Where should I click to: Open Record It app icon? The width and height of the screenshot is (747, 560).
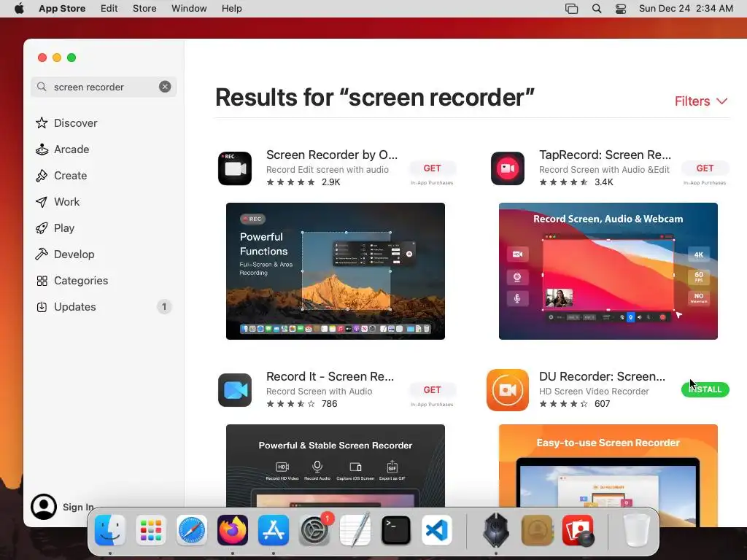(x=234, y=390)
